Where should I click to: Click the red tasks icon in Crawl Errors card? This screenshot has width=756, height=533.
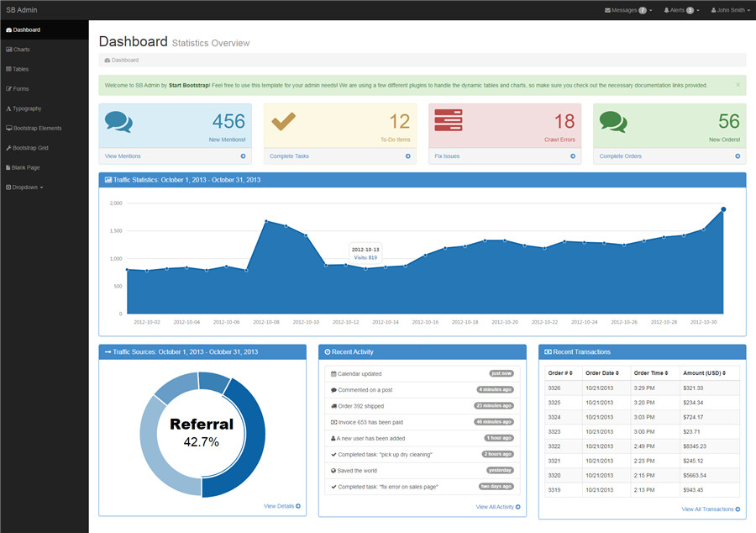click(x=448, y=121)
